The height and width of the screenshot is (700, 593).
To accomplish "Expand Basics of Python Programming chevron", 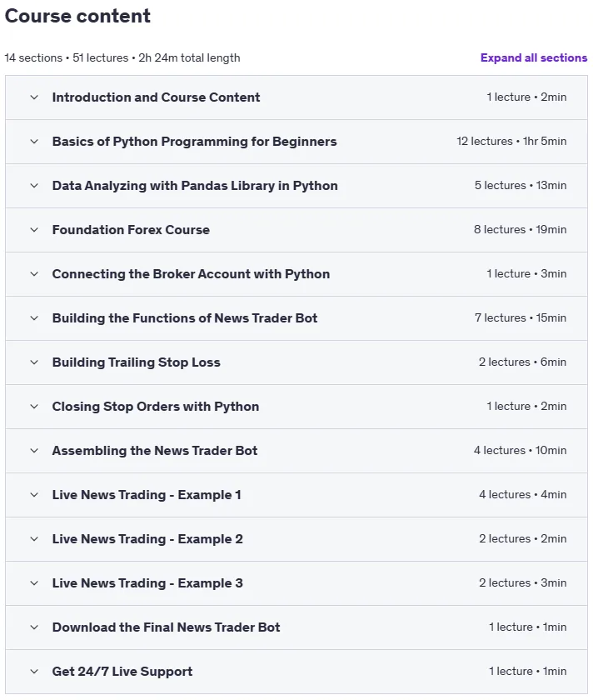I will coord(34,142).
